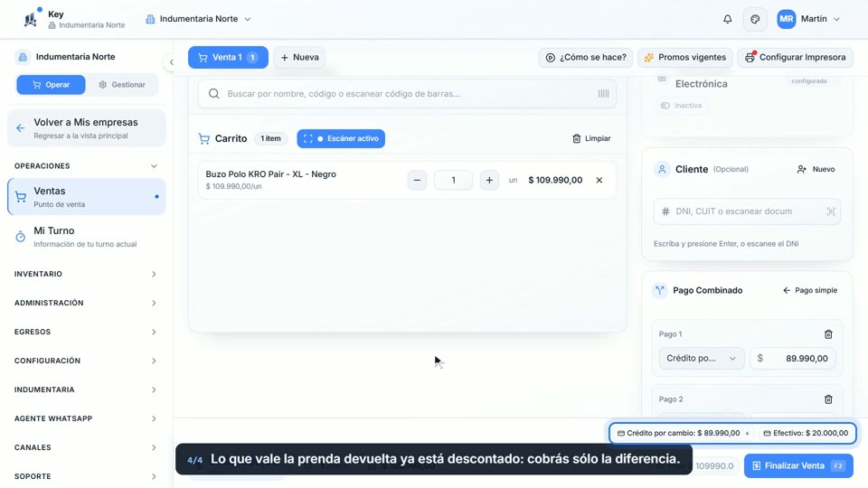The width and height of the screenshot is (868, 488).
Task: Click the back arrow in Volver a Mis empresas
Action: (21, 128)
